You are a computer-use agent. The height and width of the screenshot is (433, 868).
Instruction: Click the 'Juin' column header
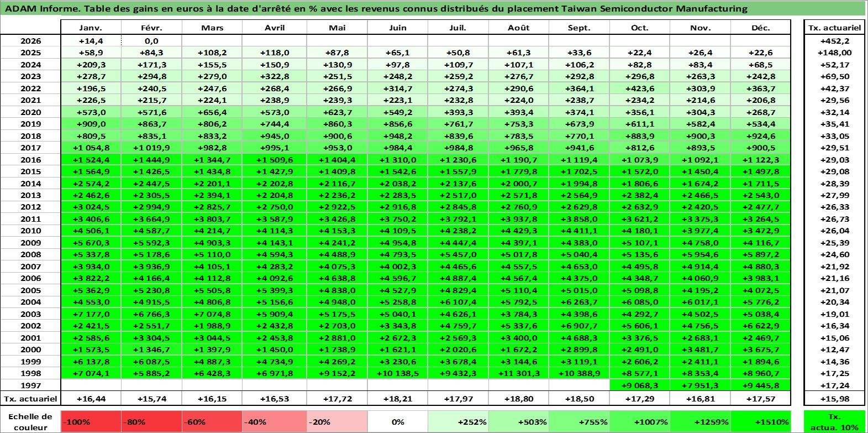[398, 28]
